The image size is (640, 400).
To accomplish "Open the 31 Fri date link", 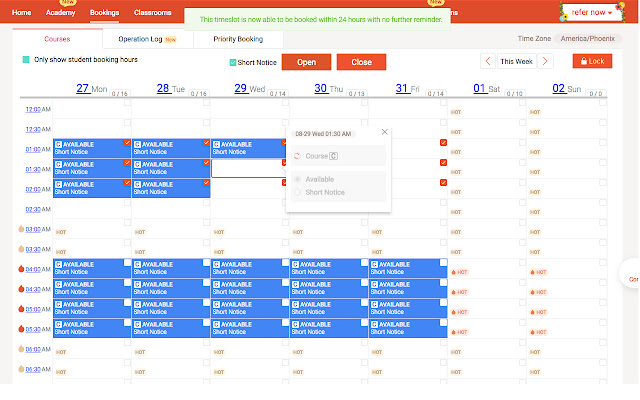I will (402, 89).
